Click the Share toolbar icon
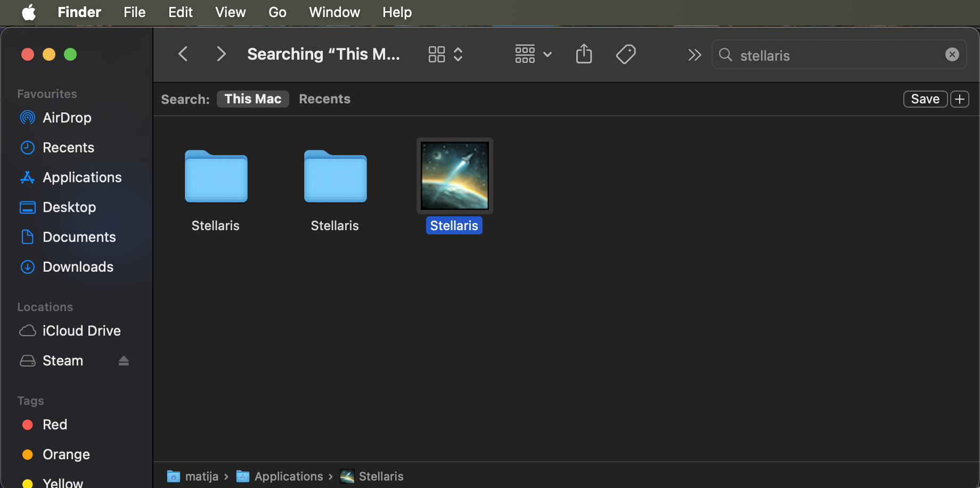Screen dimensions: 980x488 tap(584, 54)
